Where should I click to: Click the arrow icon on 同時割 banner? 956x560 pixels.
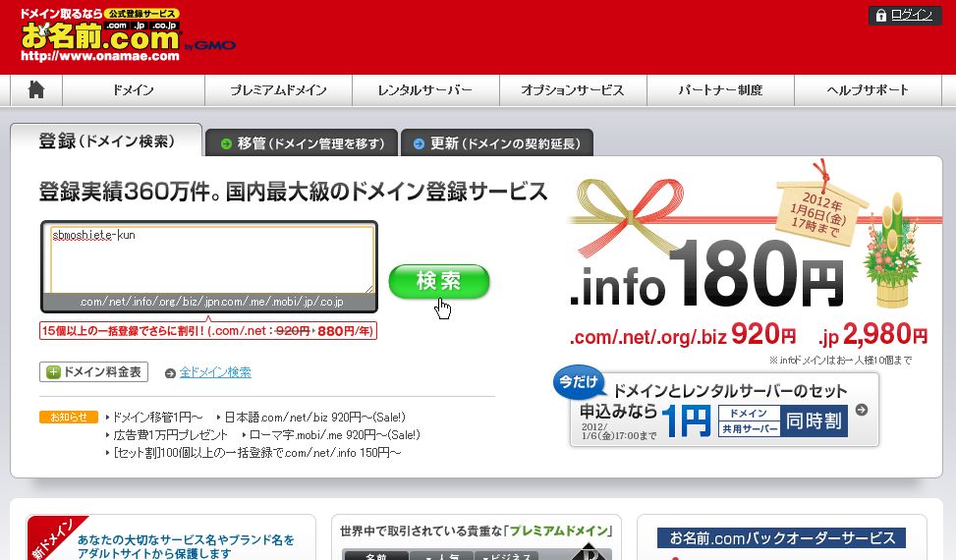pyautogui.click(x=862, y=410)
